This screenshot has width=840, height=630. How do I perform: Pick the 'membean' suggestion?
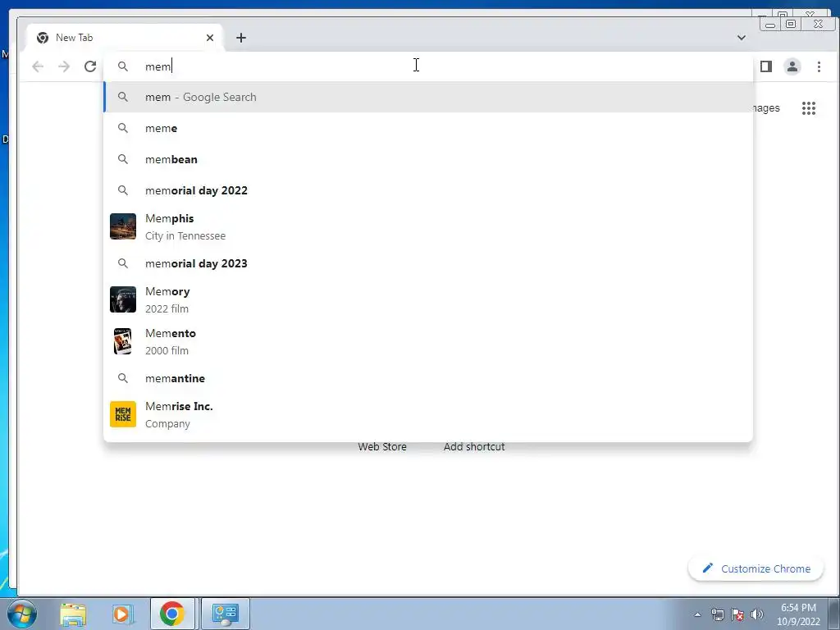pos(428,159)
